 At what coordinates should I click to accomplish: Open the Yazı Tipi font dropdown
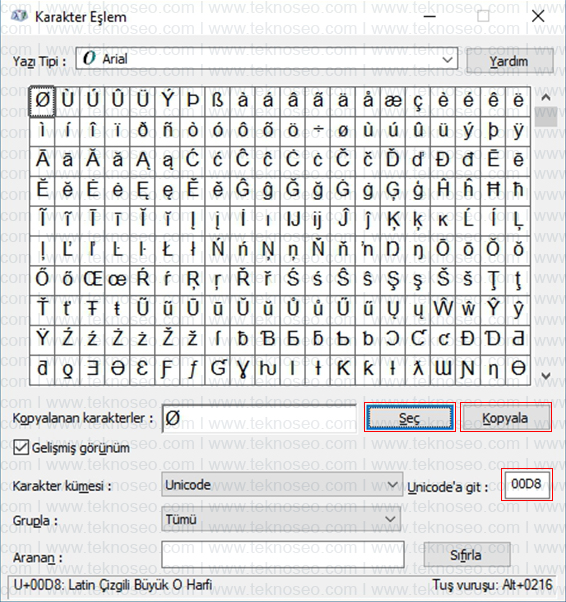coord(266,59)
